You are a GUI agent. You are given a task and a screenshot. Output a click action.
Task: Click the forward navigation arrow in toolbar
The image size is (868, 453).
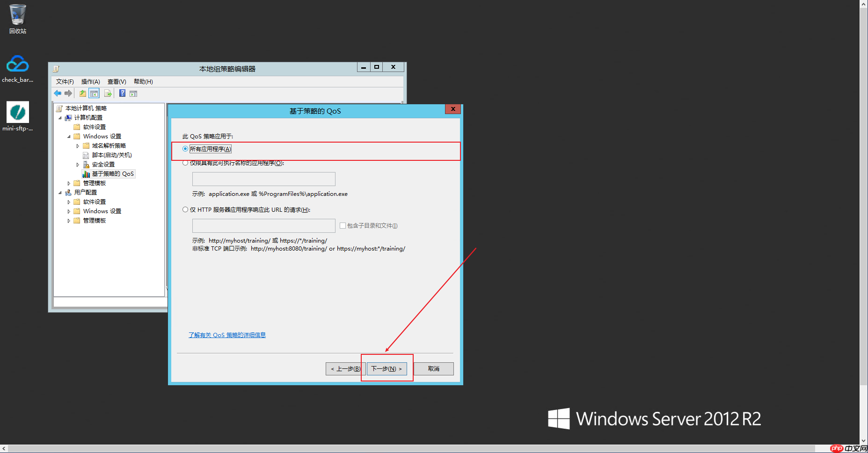[x=68, y=93]
